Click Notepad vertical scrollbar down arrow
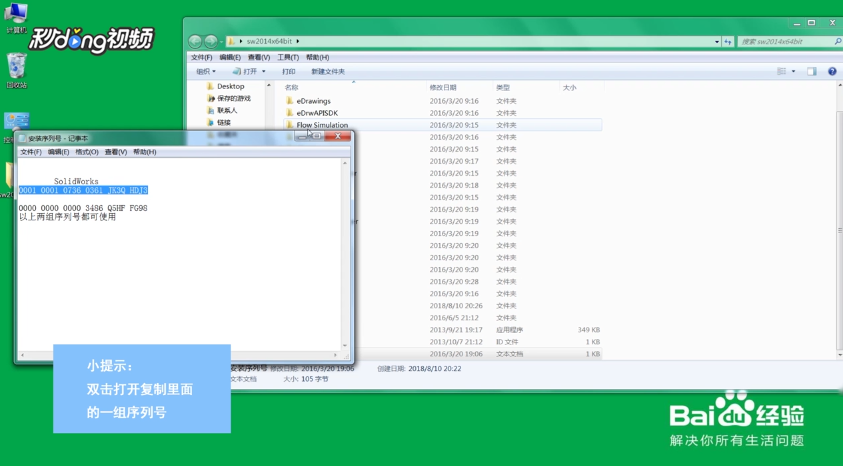Screen dimensions: 843x466 [345, 346]
